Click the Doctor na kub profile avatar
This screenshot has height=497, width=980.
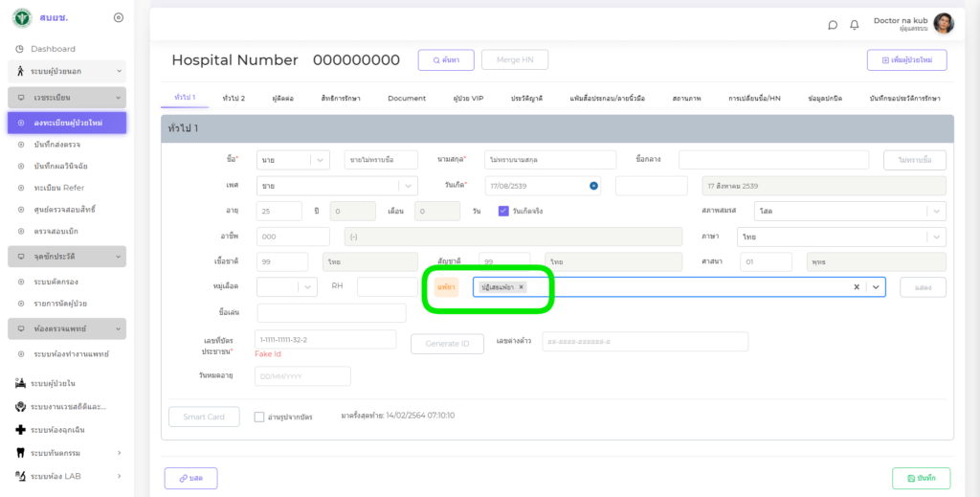(x=943, y=24)
